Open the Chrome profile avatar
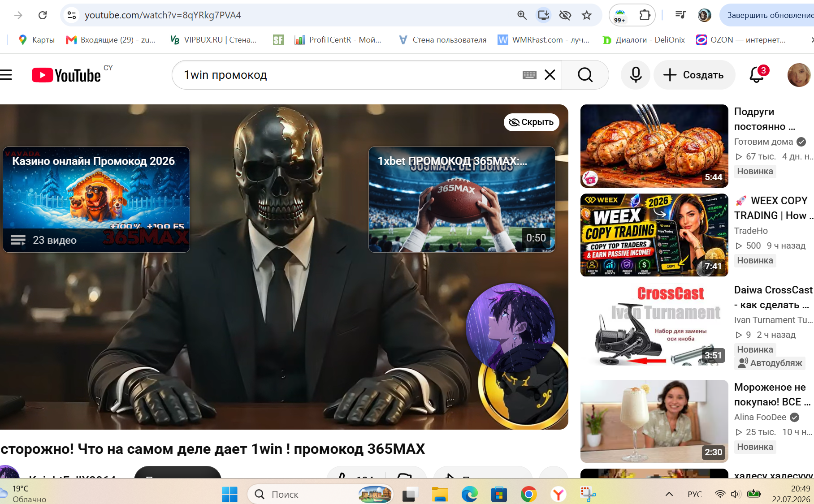The height and width of the screenshot is (504, 814). click(705, 15)
